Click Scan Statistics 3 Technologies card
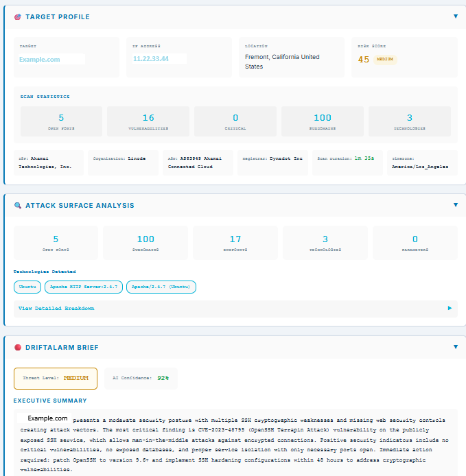The width and height of the screenshot is (466, 476). pos(410,121)
